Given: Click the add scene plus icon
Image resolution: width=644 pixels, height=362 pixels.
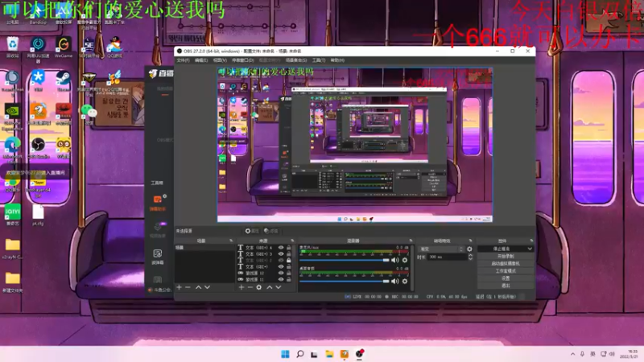Looking at the screenshot, I should coord(179,287).
